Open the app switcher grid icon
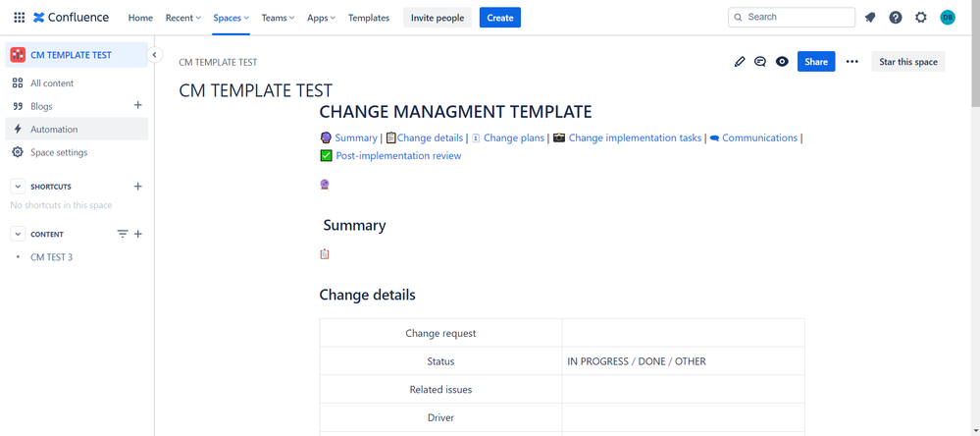980x436 pixels. tap(20, 18)
